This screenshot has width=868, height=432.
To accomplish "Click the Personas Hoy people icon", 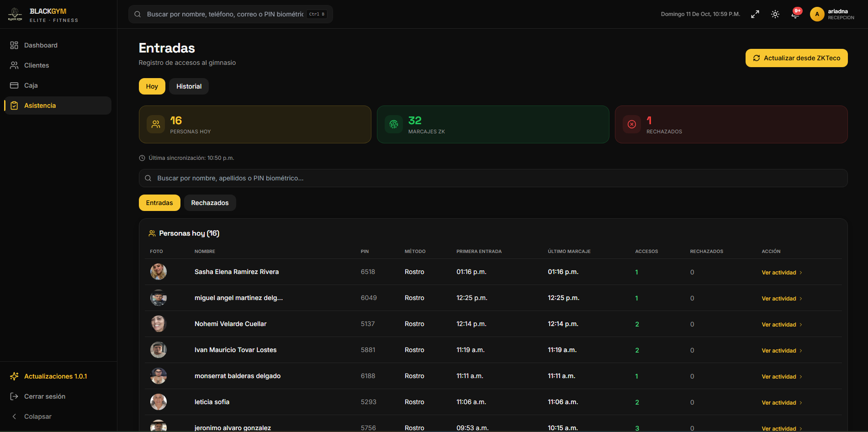I will (x=156, y=124).
